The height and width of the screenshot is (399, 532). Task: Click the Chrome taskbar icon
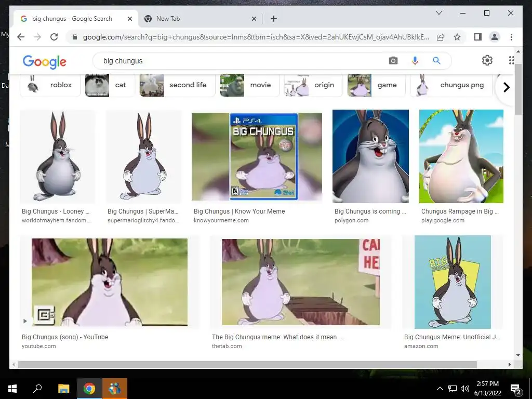tap(89, 389)
